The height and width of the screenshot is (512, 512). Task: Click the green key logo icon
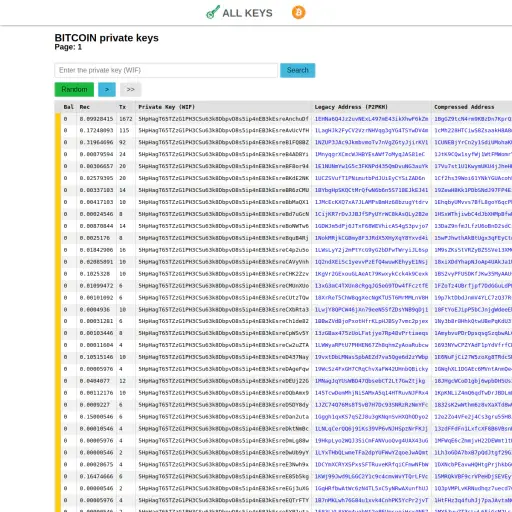213,12
